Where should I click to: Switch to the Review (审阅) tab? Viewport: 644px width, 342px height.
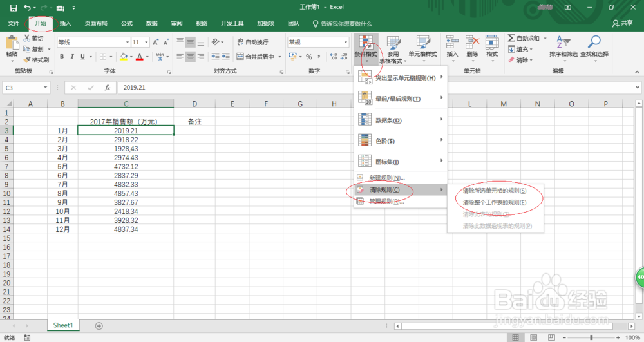(176, 23)
